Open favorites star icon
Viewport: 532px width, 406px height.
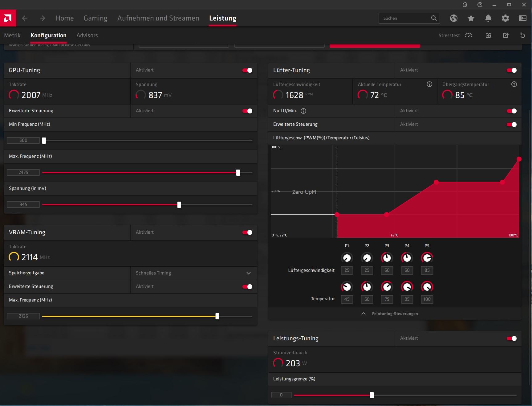click(x=471, y=18)
